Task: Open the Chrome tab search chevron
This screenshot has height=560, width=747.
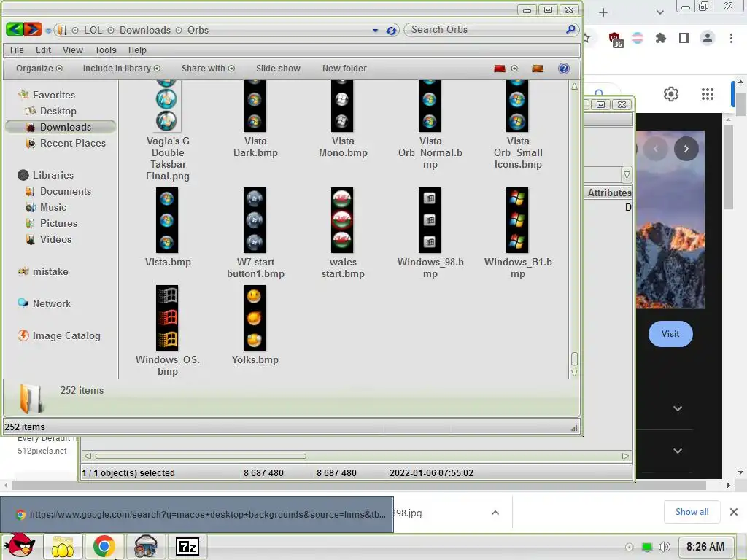Action: pos(659,12)
